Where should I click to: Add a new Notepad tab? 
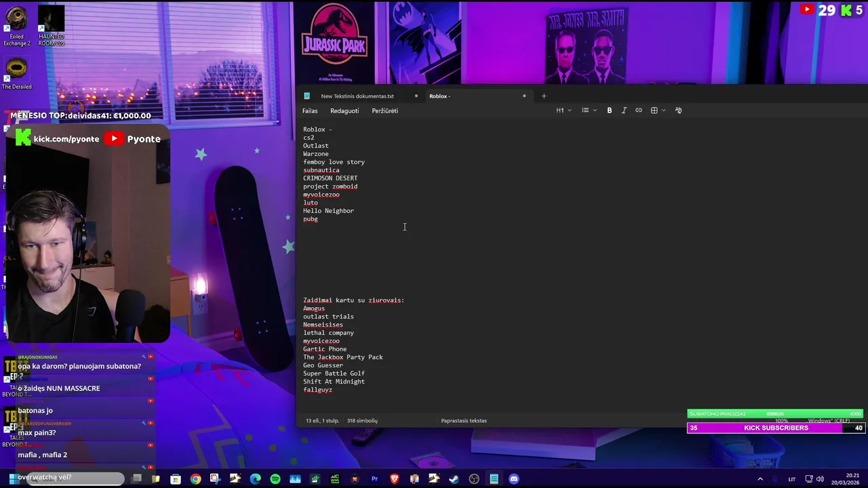[543, 96]
